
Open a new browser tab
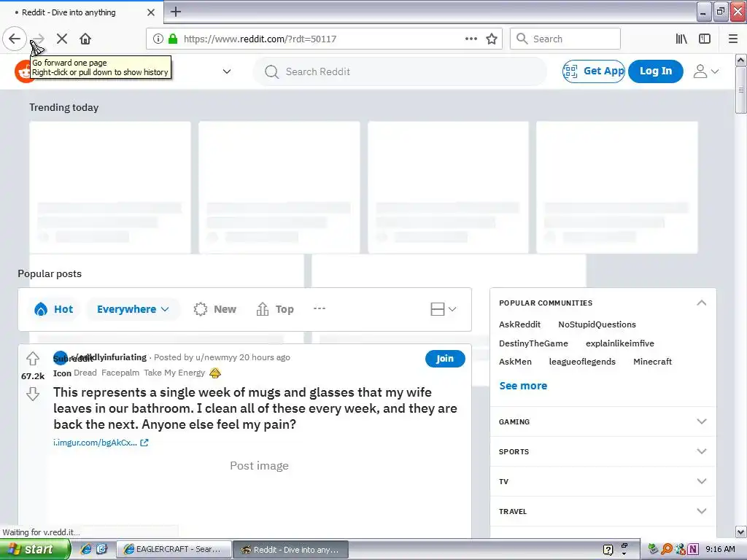176,12
